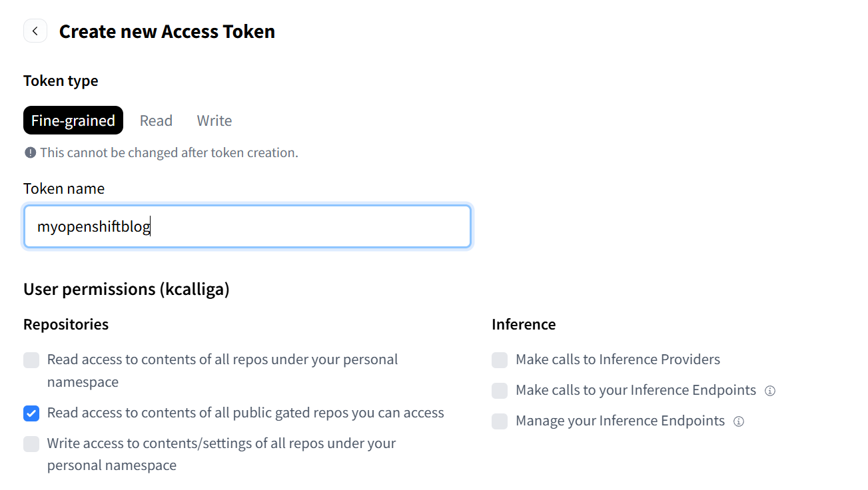The image size is (868, 490).
Task: Click the 'Repositories' section heading
Action: point(66,325)
